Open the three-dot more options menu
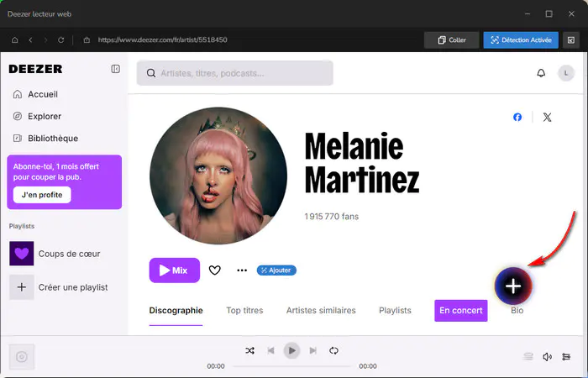The height and width of the screenshot is (378, 588). tap(242, 270)
